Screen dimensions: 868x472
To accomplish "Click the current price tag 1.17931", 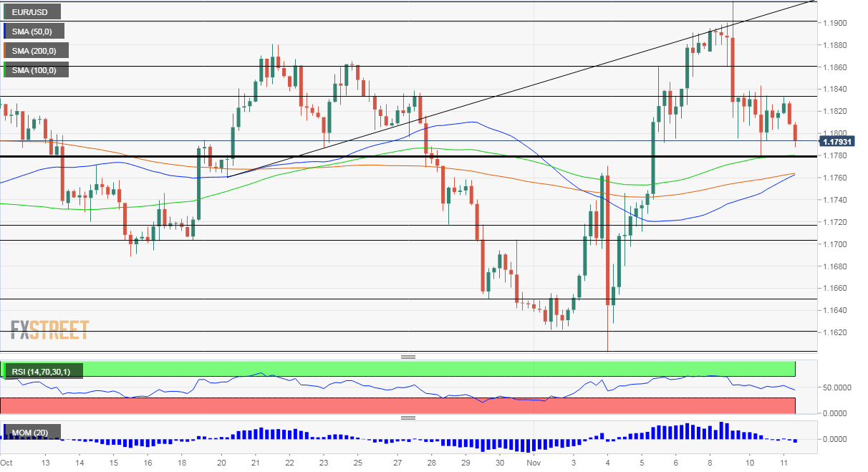I will pos(836,140).
